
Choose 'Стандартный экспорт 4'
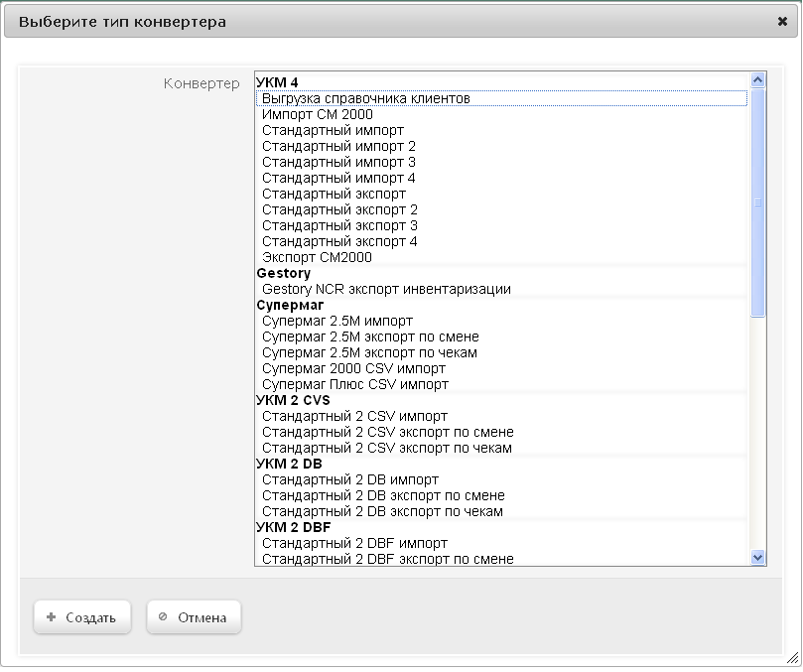pyautogui.click(x=501, y=241)
